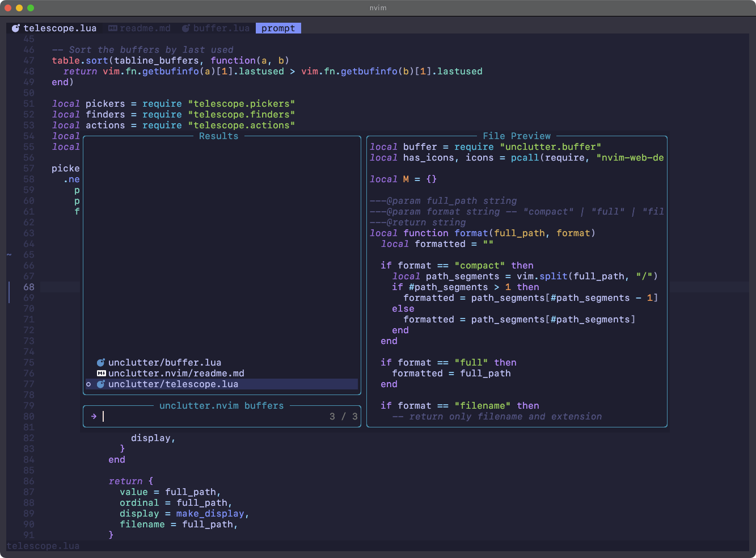This screenshot has height=558, width=756.
Task: Click 'local function format' line in preview
Action: point(483,233)
